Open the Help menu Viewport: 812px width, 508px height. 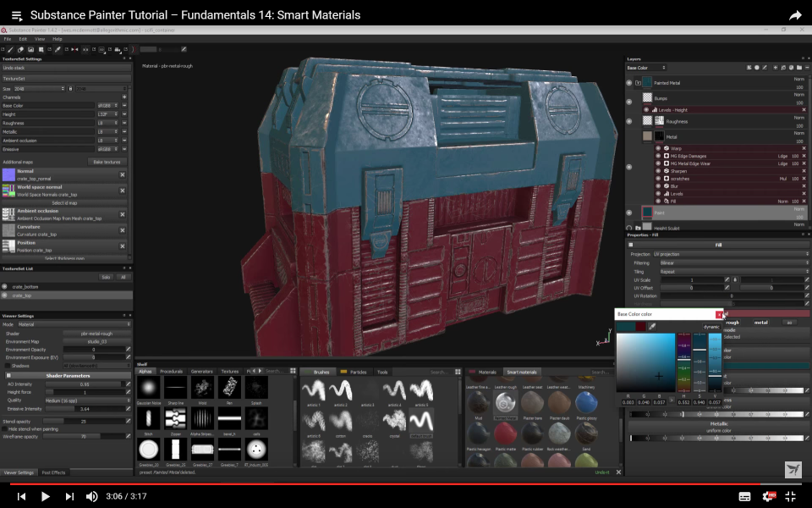[57, 39]
